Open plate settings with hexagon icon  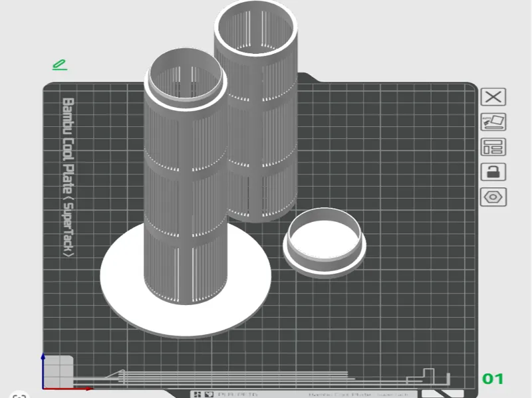click(493, 197)
